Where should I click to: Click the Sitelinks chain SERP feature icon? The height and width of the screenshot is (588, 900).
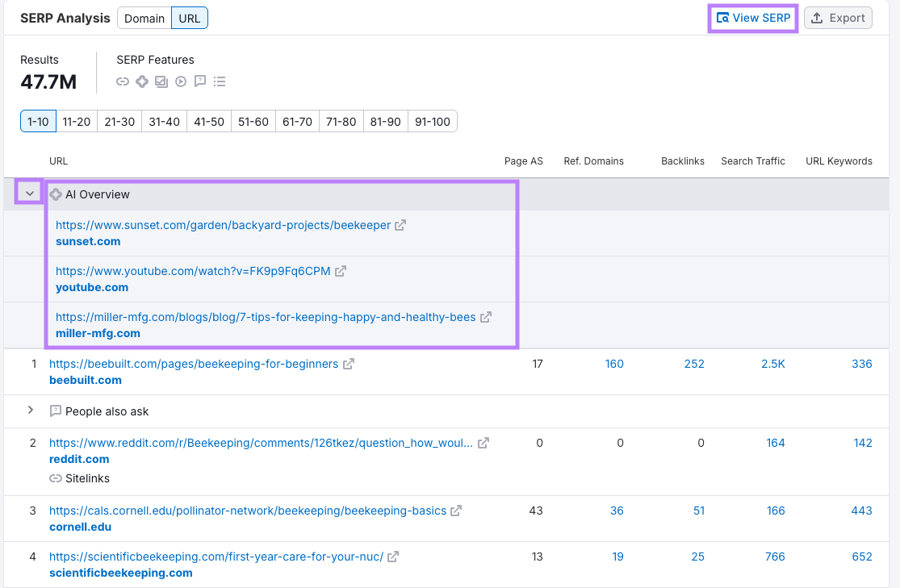[x=123, y=81]
